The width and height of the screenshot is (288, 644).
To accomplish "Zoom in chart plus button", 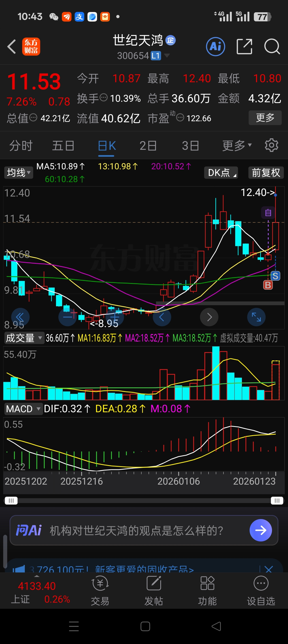I will [115, 317].
